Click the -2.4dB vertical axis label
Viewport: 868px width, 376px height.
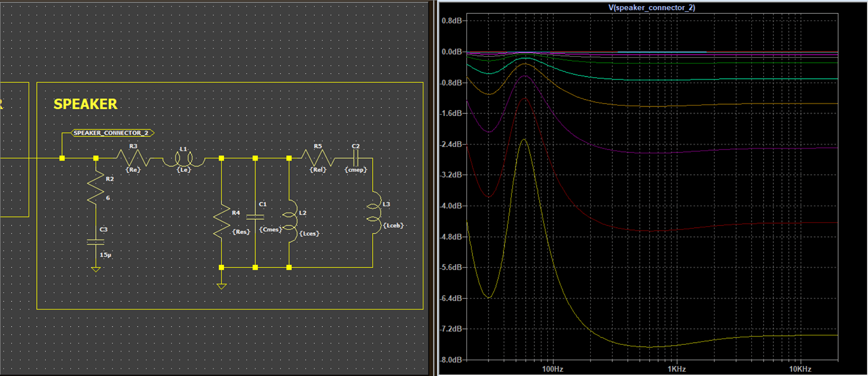coord(451,144)
